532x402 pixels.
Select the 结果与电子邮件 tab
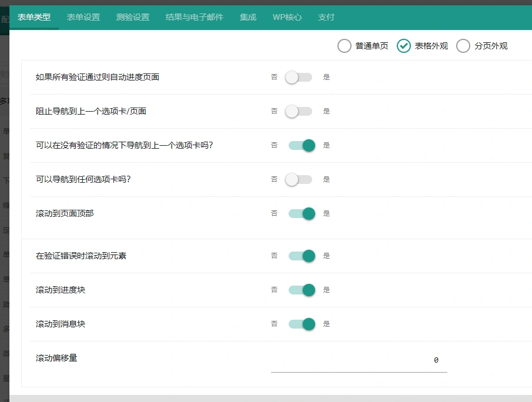pyautogui.click(x=195, y=18)
